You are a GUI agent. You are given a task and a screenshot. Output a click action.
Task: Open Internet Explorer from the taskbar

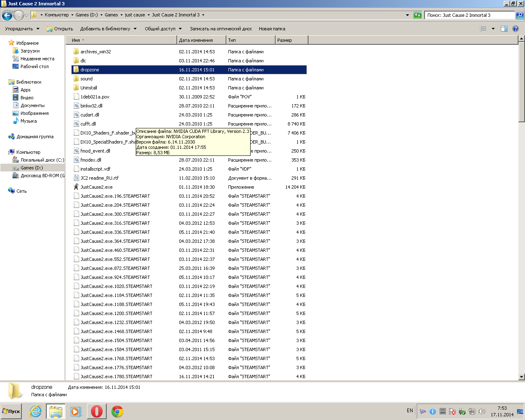(36, 411)
